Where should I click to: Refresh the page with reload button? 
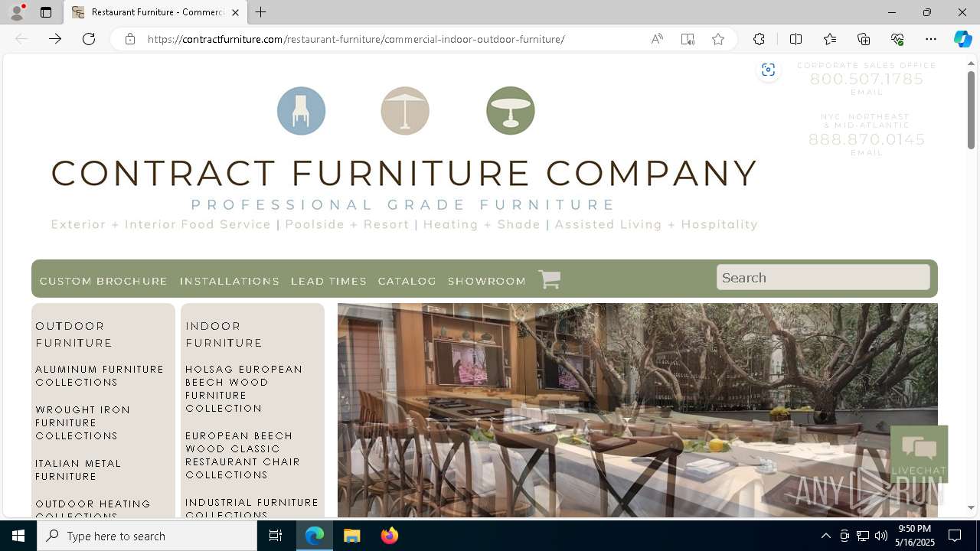pos(89,39)
